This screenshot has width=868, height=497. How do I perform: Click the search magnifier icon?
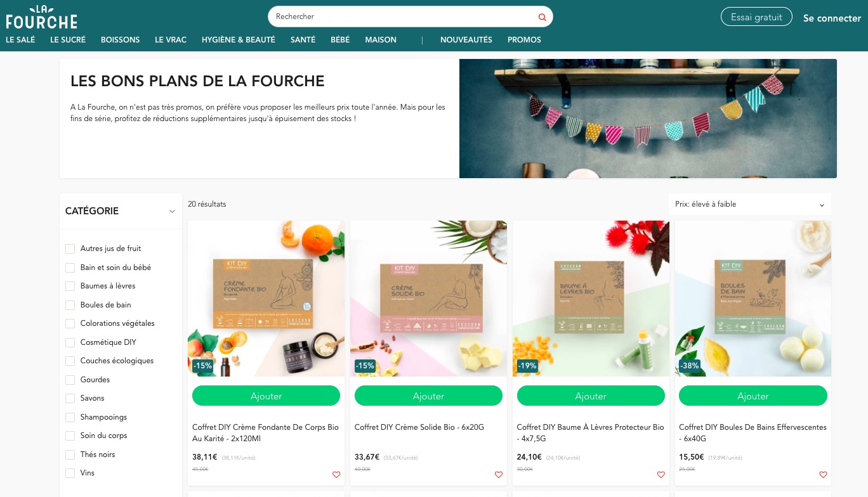coord(542,17)
